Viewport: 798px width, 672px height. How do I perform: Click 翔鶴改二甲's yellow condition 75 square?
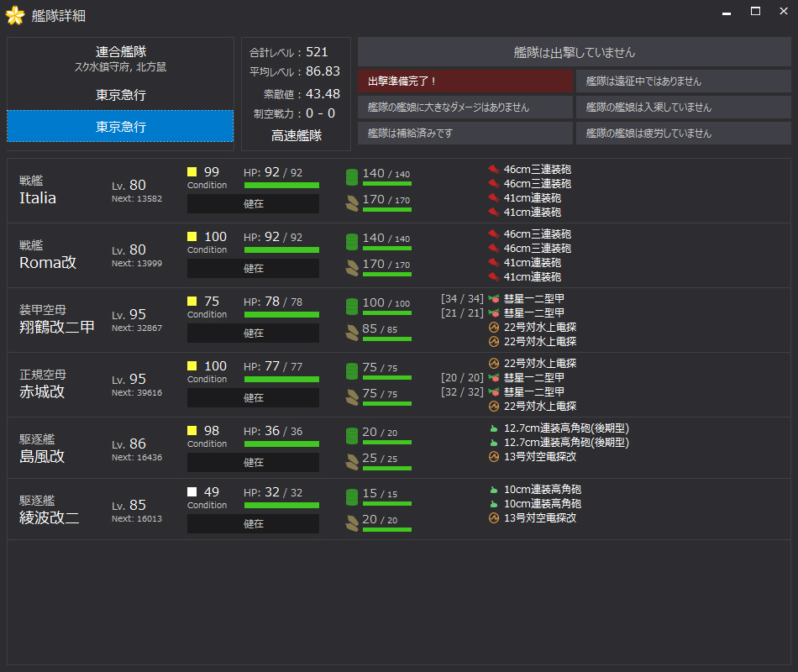click(192, 301)
